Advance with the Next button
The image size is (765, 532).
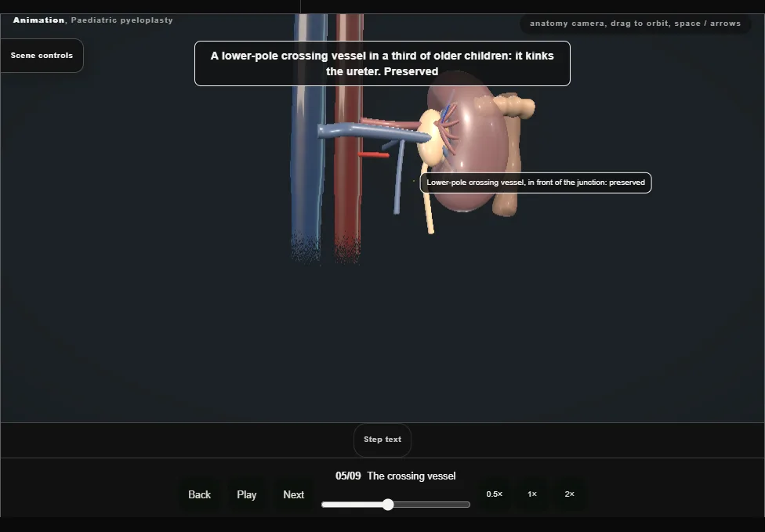pos(294,494)
